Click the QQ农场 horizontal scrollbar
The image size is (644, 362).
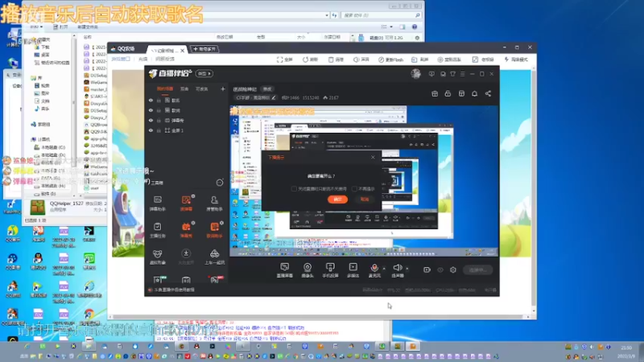320,317
